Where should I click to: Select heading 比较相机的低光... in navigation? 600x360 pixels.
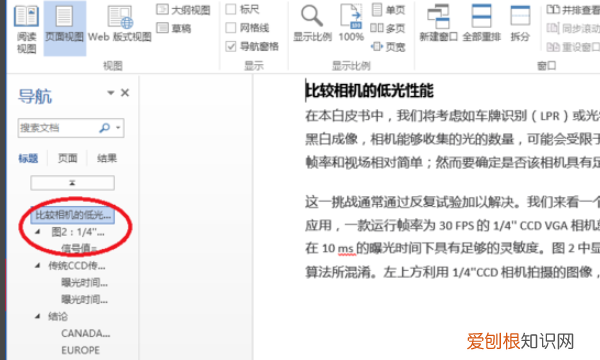click(x=73, y=215)
